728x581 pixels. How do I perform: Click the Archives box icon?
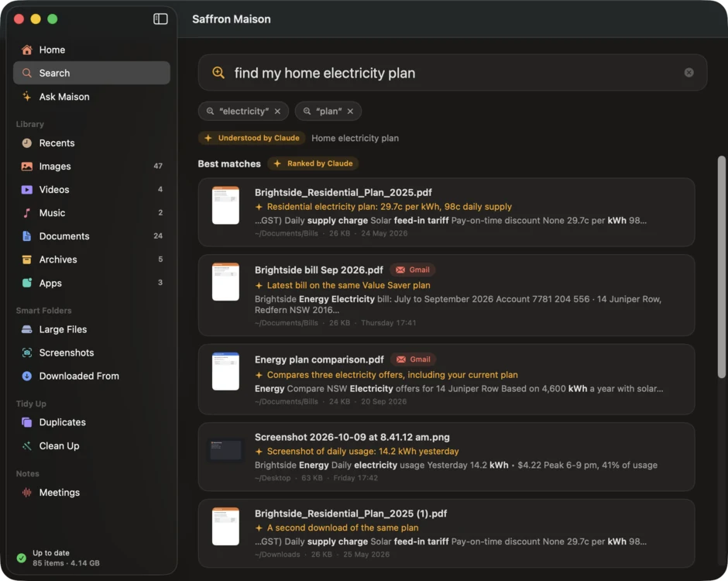(27, 260)
